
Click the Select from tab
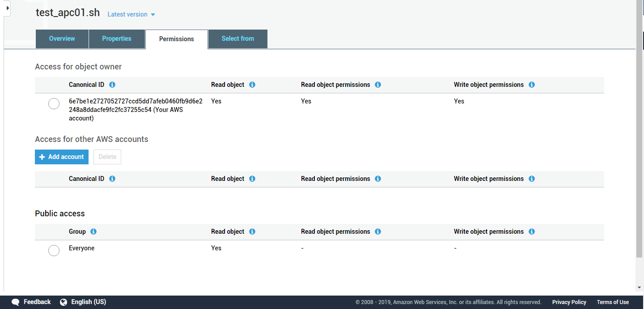coord(237,39)
